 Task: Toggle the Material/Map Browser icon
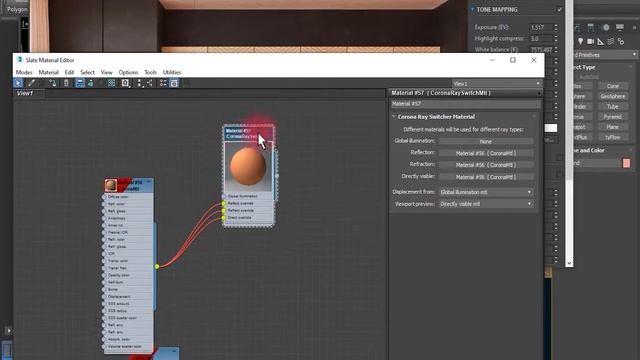coord(163,83)
